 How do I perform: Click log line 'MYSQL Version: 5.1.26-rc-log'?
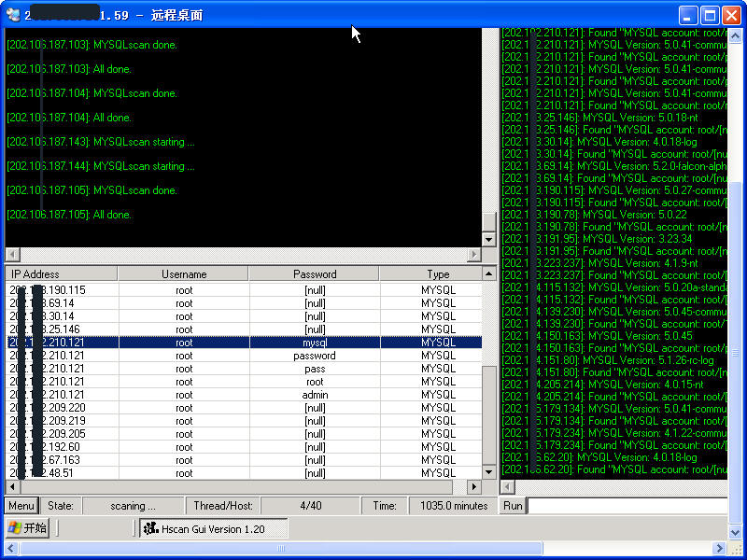[608, 360]
